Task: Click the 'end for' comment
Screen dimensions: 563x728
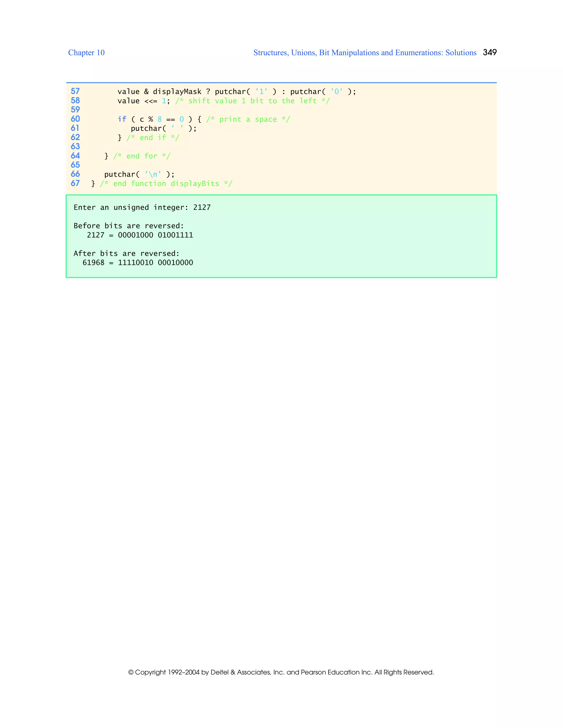Action: 142,156
